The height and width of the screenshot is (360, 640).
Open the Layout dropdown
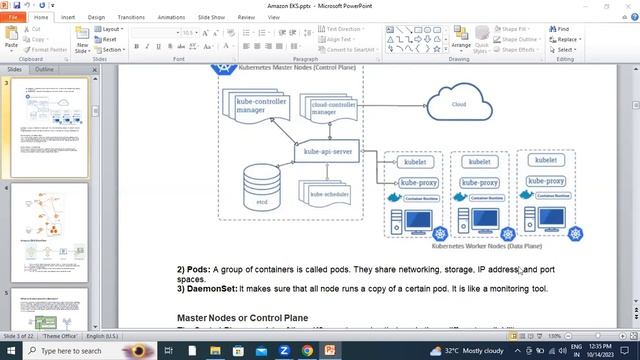[109, 29]
